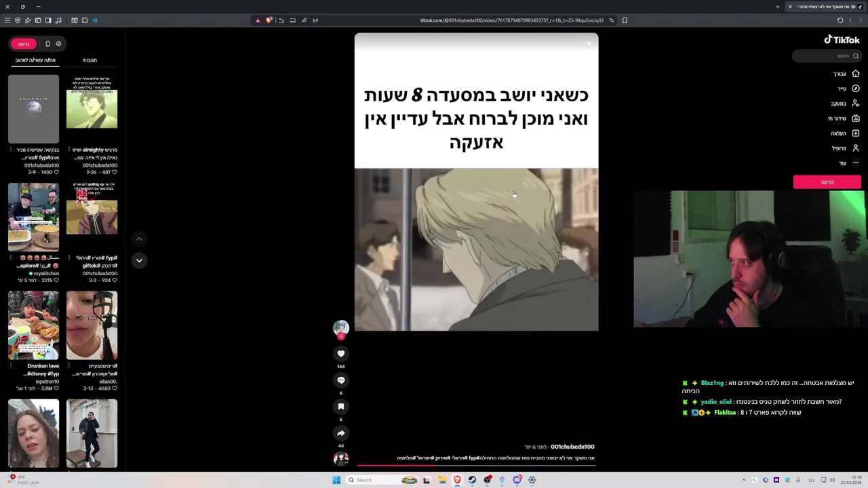Open video options three-dots at top left

(x=365, y=44)
